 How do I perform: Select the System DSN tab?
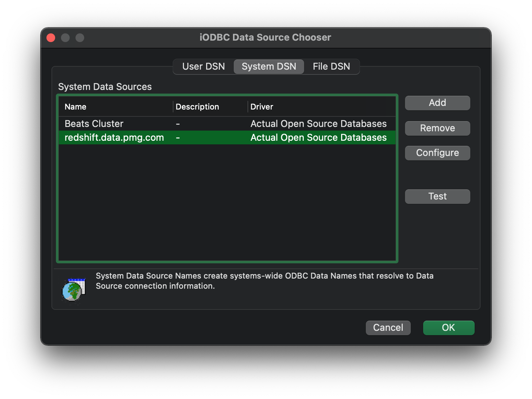pos(269,66)
